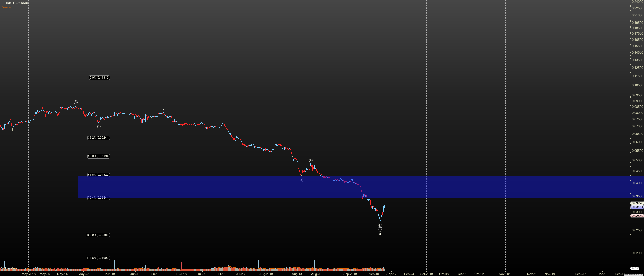The width and height of the screenshot is (644, 276).
Task: Select the 'ii' wave degree label
Action: point(380,233)
